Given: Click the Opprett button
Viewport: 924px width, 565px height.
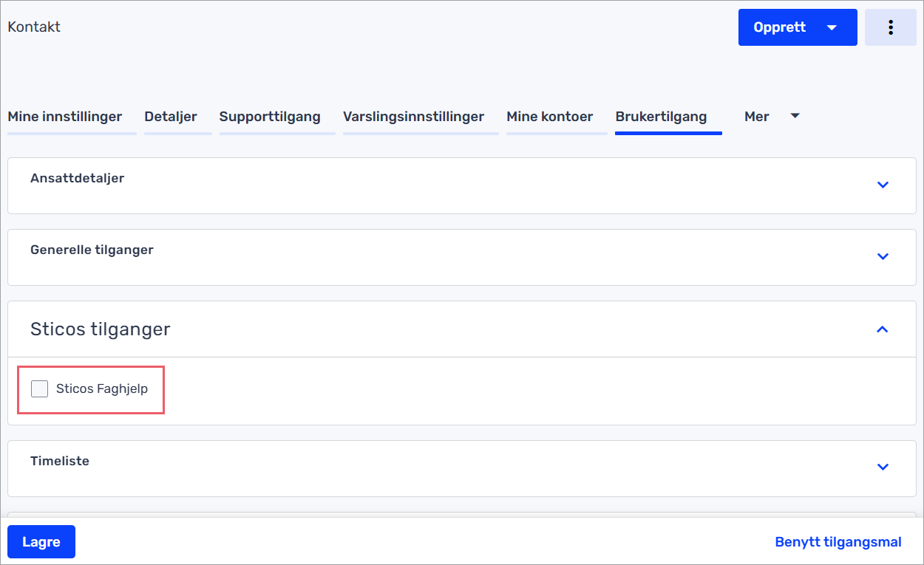Looking at the screenshot, I should click(x=780, y=27).
